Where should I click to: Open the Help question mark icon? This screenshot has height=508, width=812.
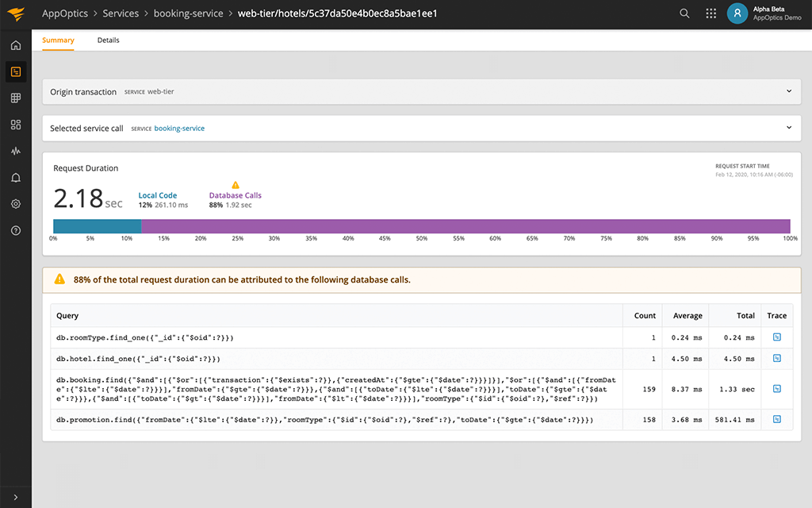click(x=16, y=231)
